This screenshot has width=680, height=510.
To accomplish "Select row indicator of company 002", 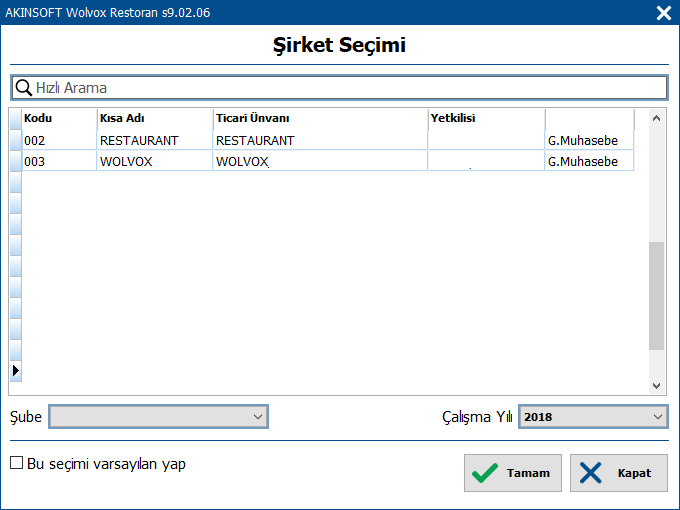I will click(x=16, y=140).
